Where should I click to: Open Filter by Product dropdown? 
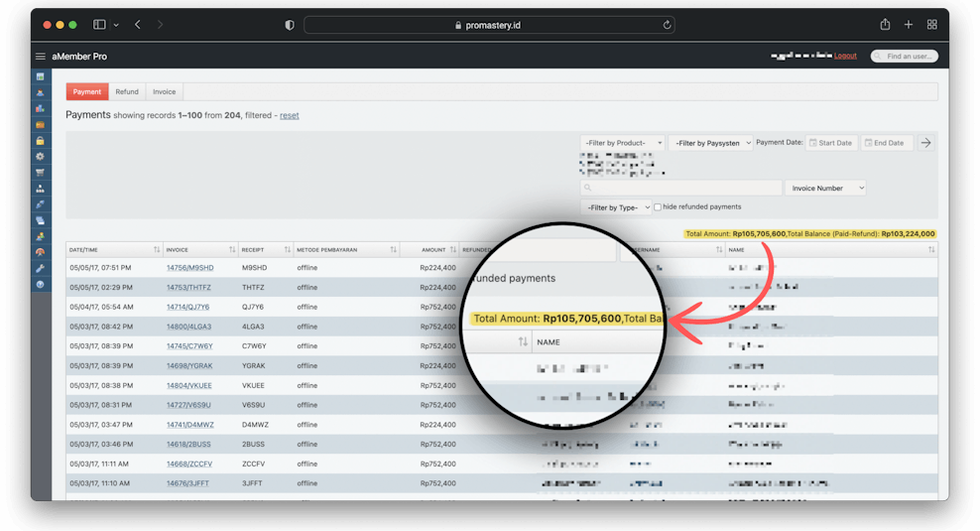622,143
